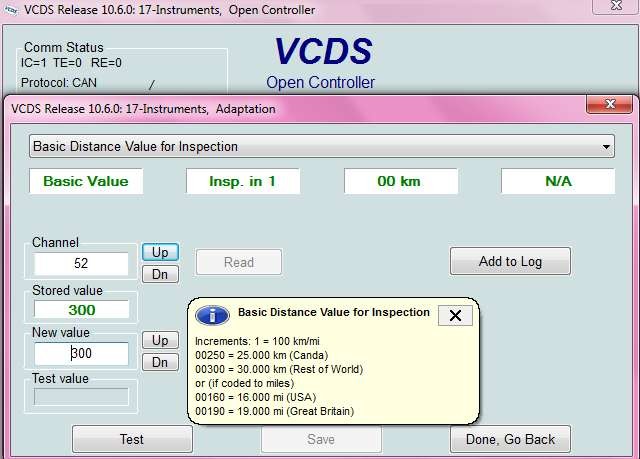Click '00190 = 19.000 mi (Great Britain)' line
The width and height of the screenshot is (640, 459).
pos(275,411)
